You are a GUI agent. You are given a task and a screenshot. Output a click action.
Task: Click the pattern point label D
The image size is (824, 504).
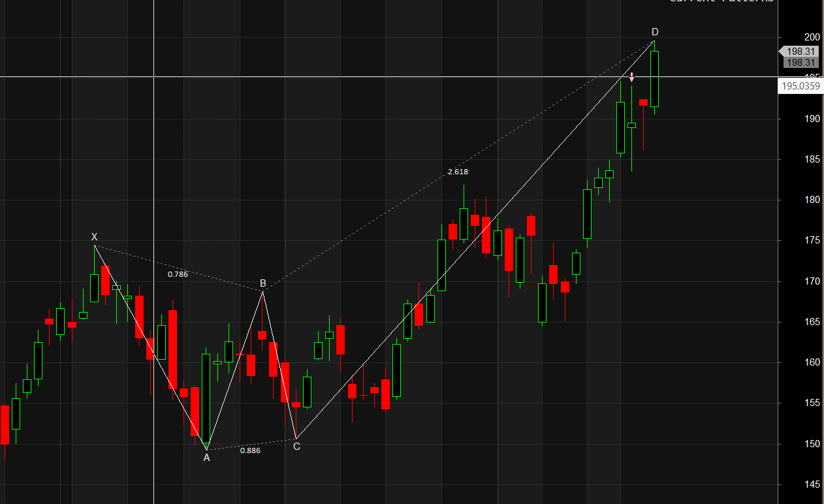(655, 31)
